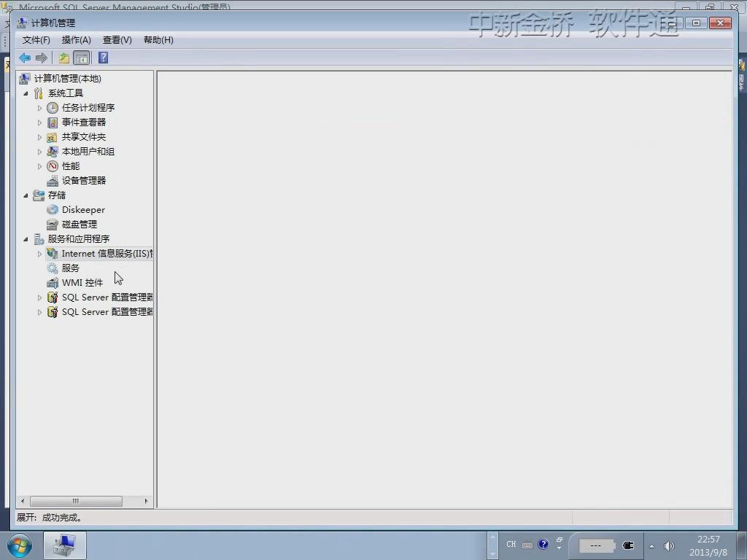Select the 系统工具 label in the tree
Image resolution: width=747 pixels, height=560 pixels.
66,93
